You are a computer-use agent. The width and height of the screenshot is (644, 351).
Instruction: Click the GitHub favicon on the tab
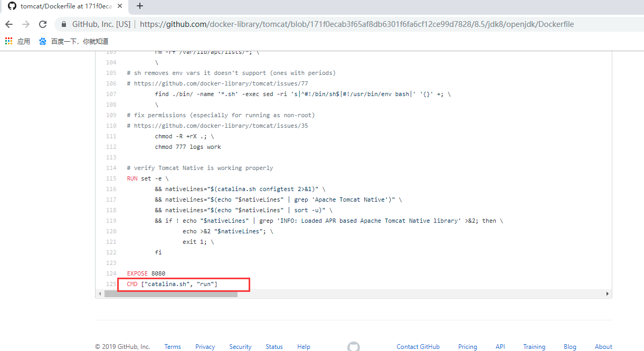click(12, 6)
